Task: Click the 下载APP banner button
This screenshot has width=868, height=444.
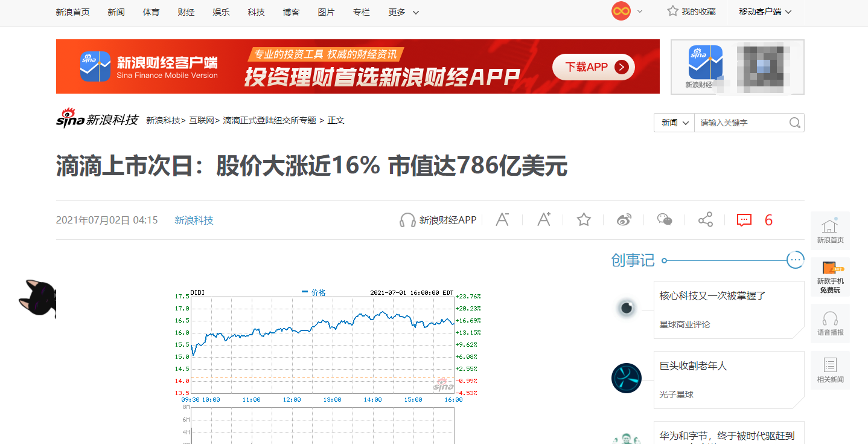Action: 593,67
